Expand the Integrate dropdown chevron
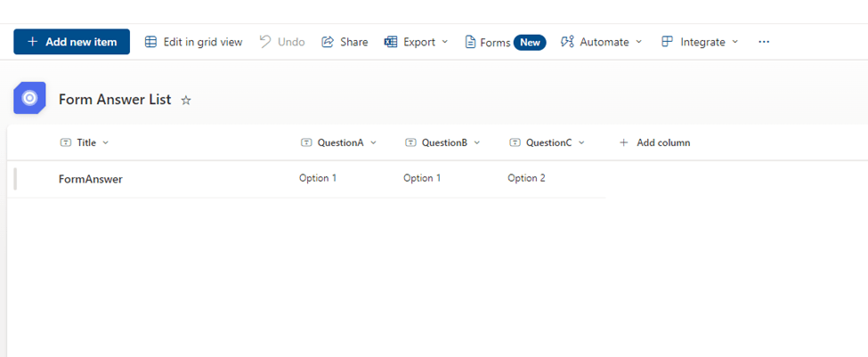 (x=735, y=42)
